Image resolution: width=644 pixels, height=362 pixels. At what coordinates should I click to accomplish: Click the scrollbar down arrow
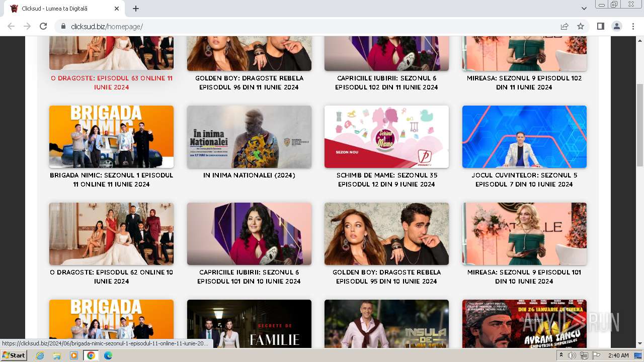640,344
